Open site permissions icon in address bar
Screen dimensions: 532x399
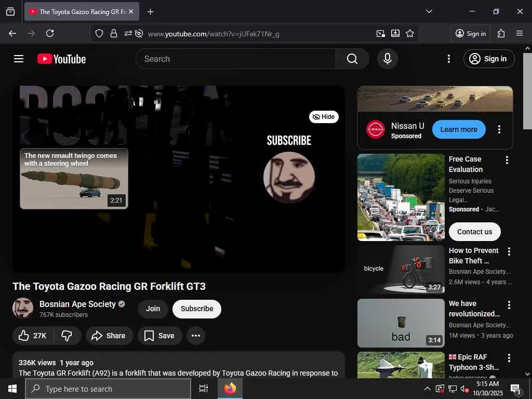(128, 33)
